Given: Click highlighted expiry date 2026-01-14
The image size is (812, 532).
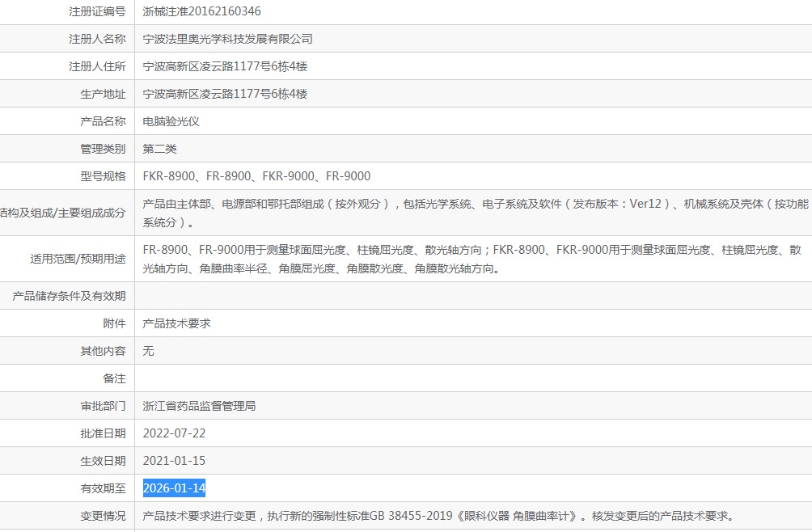Looking at the screenshot, I should pos(174,488).
